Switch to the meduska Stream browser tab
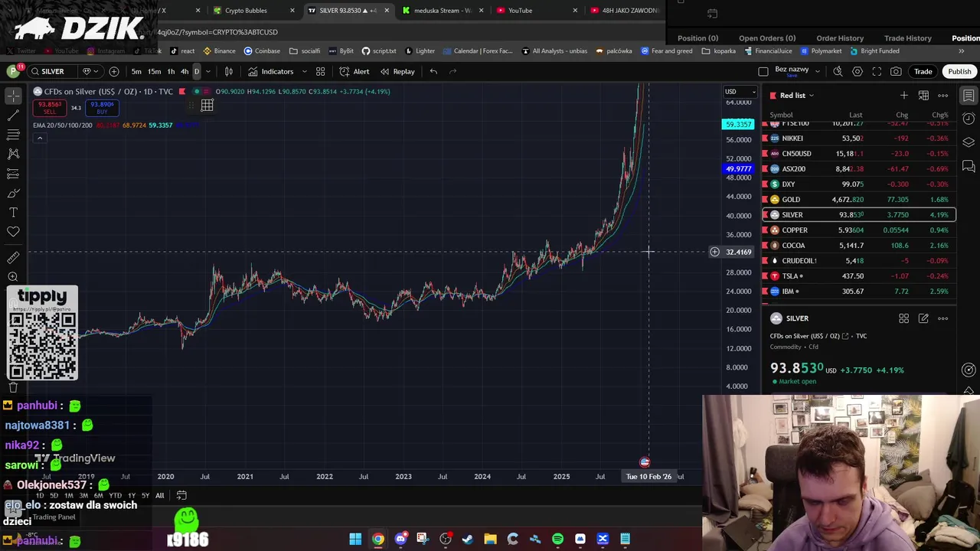 pyautogui.click(x=442, y=11)
